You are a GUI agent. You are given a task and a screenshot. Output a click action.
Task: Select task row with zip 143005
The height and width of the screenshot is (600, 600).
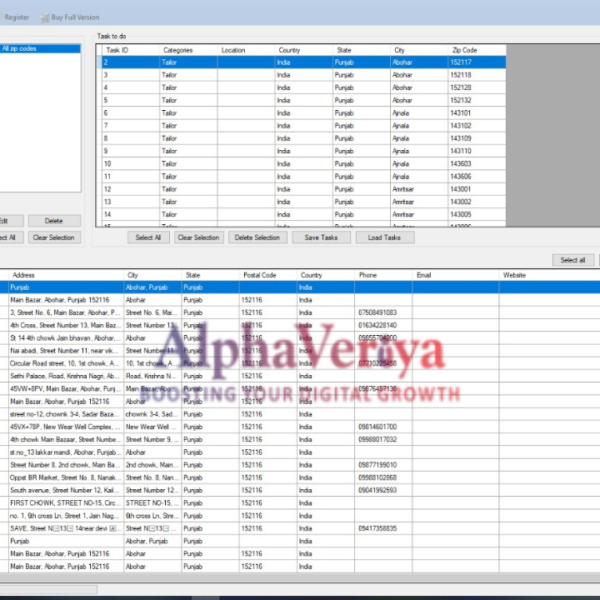tap(302, 214)
